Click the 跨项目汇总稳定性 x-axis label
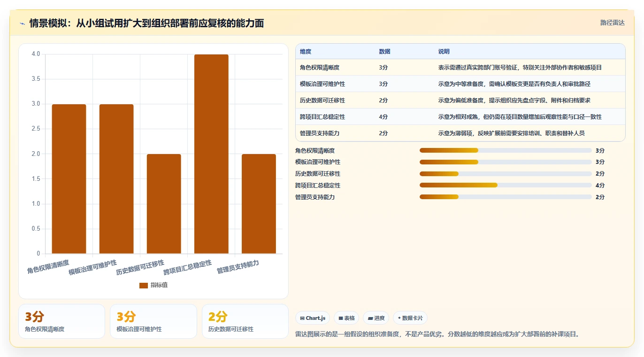Image resolution: width=644 pixels, height=357 pixels. (187, 267)
